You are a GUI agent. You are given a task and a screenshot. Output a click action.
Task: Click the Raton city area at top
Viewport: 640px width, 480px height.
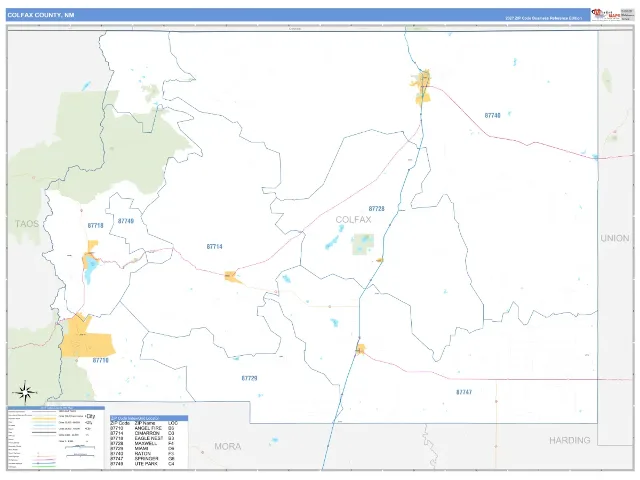[422, 87]
